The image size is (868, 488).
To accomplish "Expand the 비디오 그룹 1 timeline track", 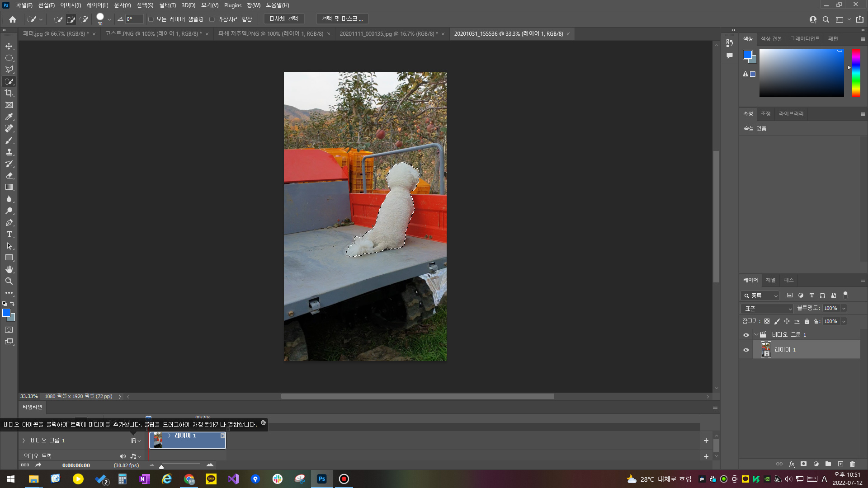I will pos(24,441).
